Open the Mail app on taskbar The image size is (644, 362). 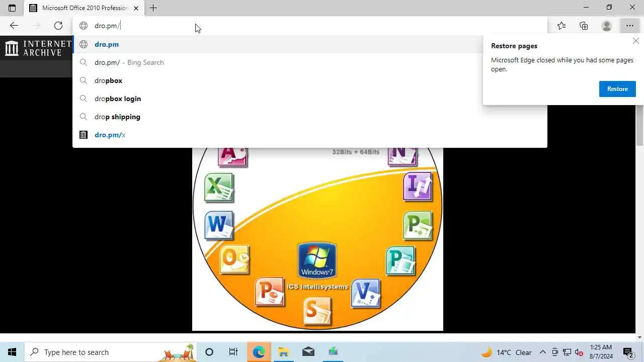[x=308, y=352]
